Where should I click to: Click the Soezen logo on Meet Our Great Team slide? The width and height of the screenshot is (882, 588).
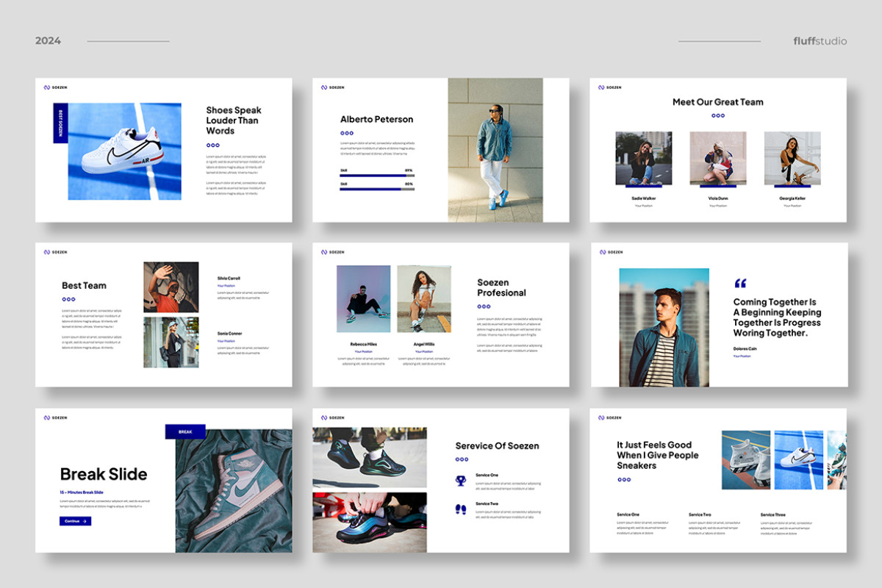(610, 87)
